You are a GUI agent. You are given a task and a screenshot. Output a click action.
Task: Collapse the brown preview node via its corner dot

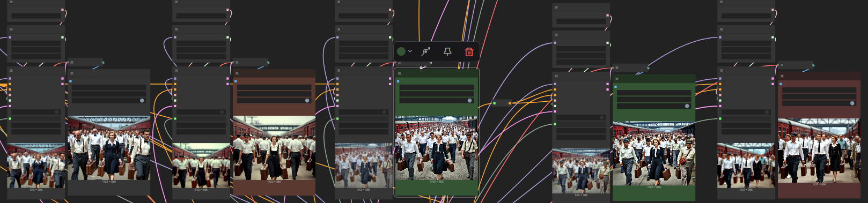pos(237,73)
